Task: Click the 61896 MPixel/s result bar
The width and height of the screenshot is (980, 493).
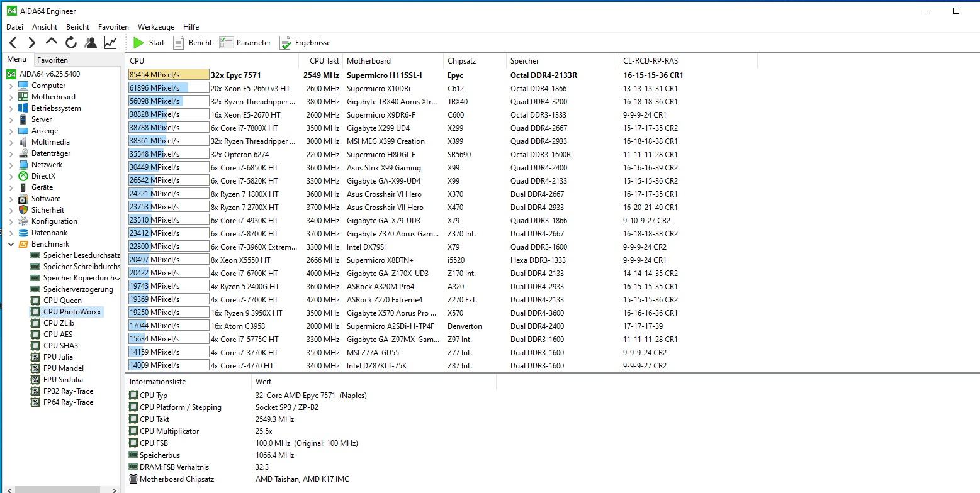Action: (169, 88)
